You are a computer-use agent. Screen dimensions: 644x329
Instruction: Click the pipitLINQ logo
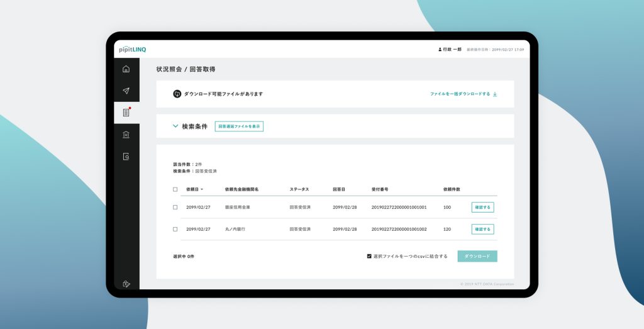(x=132, y=49)
